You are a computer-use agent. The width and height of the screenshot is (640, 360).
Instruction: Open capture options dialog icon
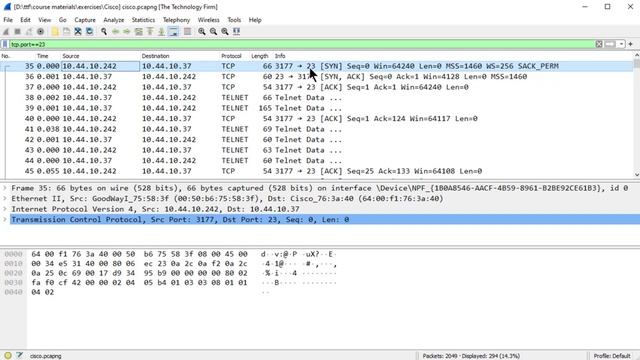[x=40, y=31]
